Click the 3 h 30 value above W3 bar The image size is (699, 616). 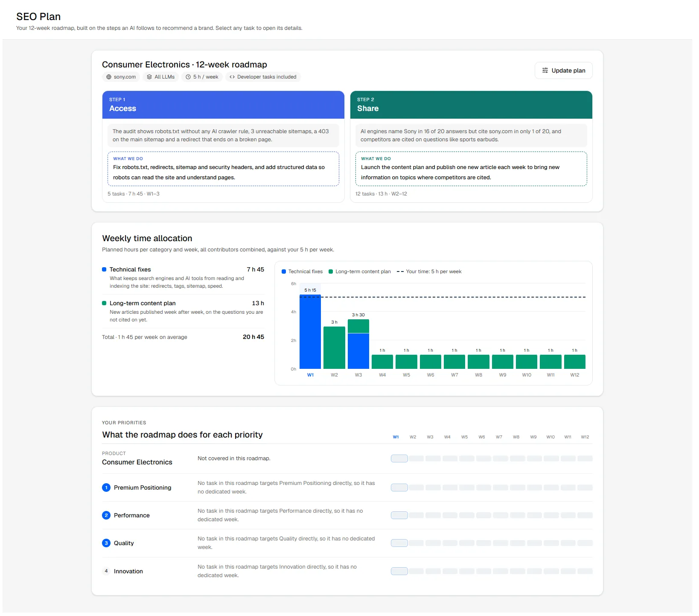(x=358, y=315)
